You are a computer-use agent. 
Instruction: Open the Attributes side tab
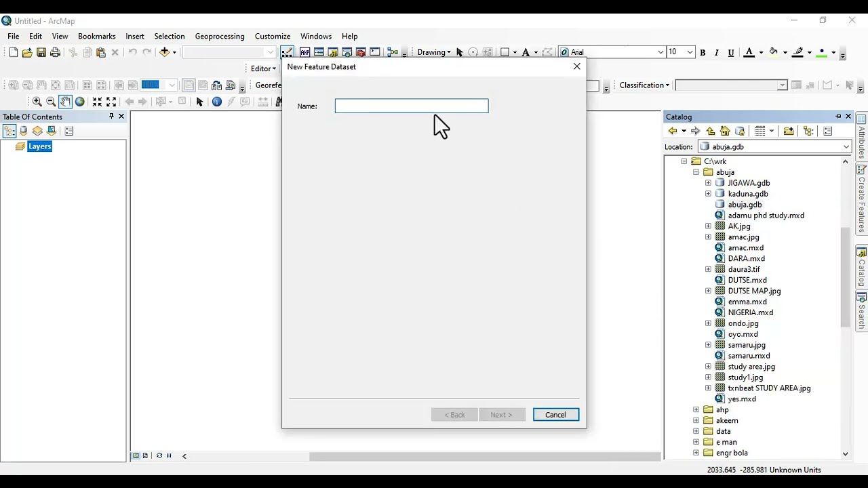point(862,138)
